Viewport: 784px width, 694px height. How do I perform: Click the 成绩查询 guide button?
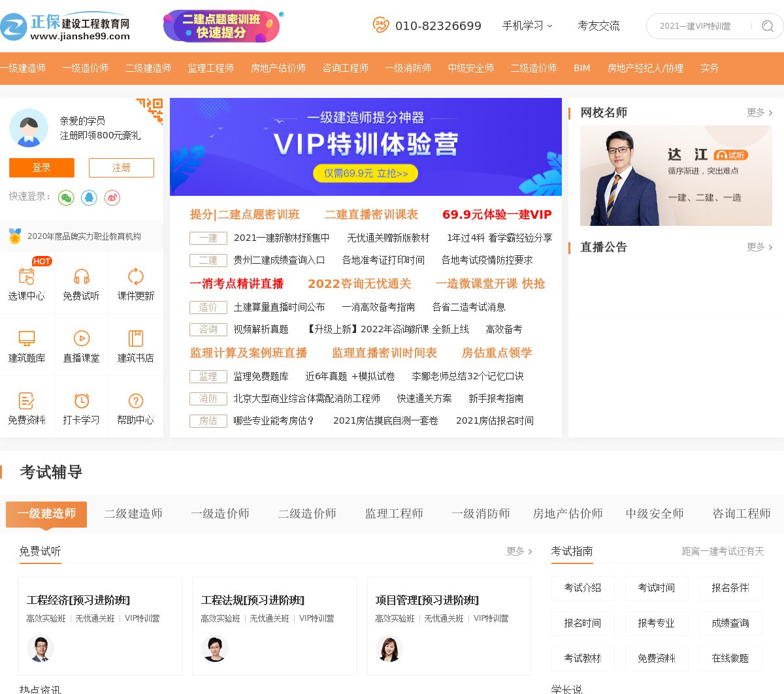click(730, 623)
